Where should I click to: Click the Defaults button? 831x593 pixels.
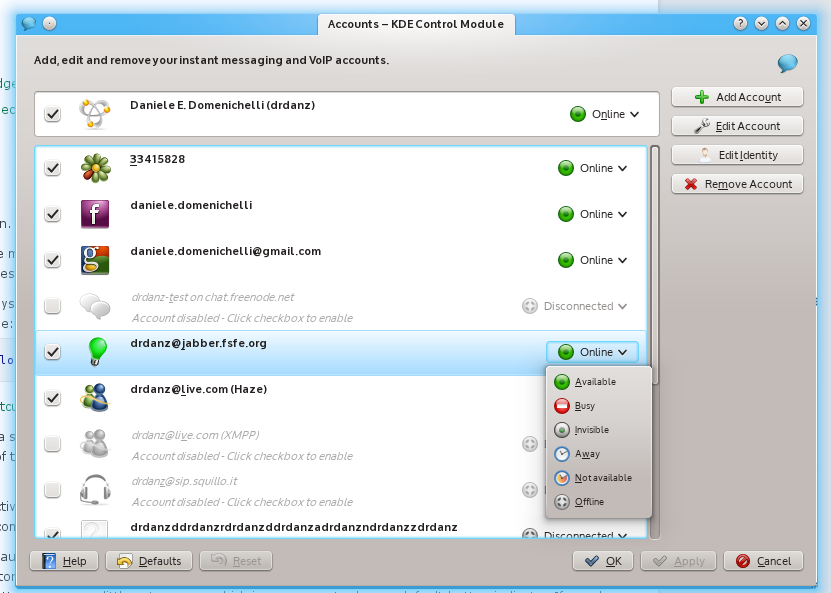149,561
